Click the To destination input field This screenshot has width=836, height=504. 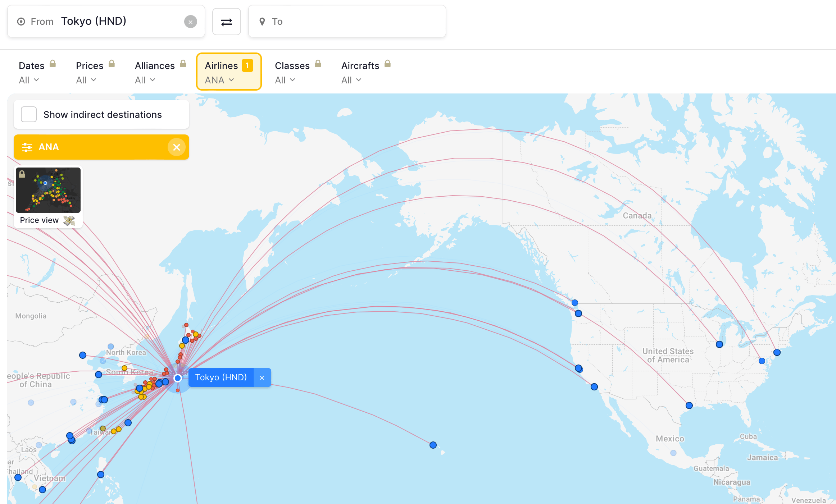pyautogui.click(x=347, y=22)
